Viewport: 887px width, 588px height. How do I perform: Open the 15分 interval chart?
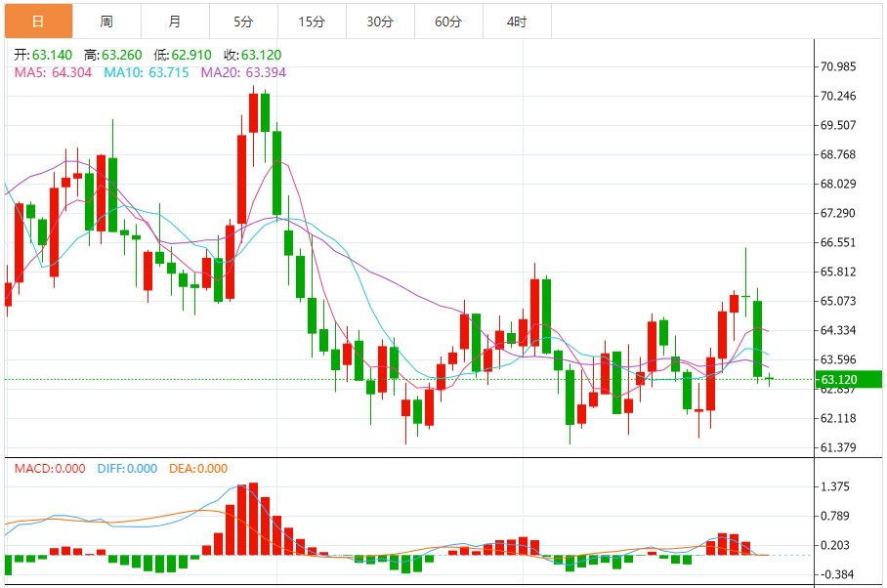[x=312, y=21]
